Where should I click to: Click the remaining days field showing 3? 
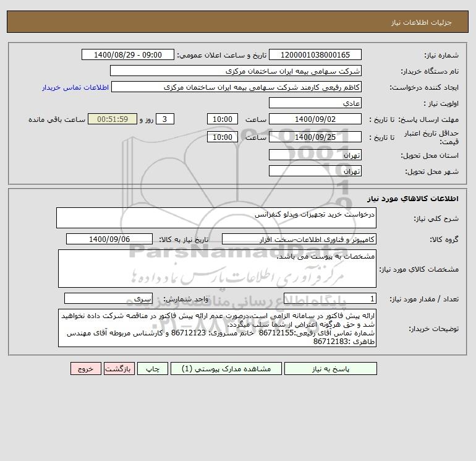(x=165, y=119)
